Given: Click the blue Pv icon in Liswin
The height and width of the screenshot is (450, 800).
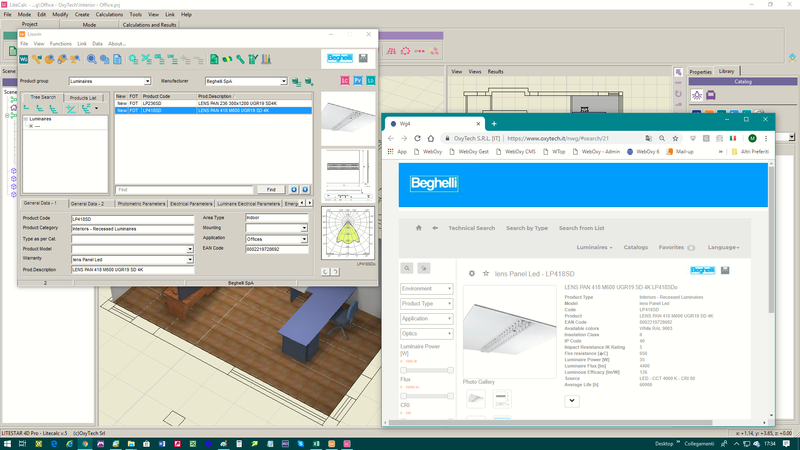Looking at the screenshot, I should pos(358,81).
